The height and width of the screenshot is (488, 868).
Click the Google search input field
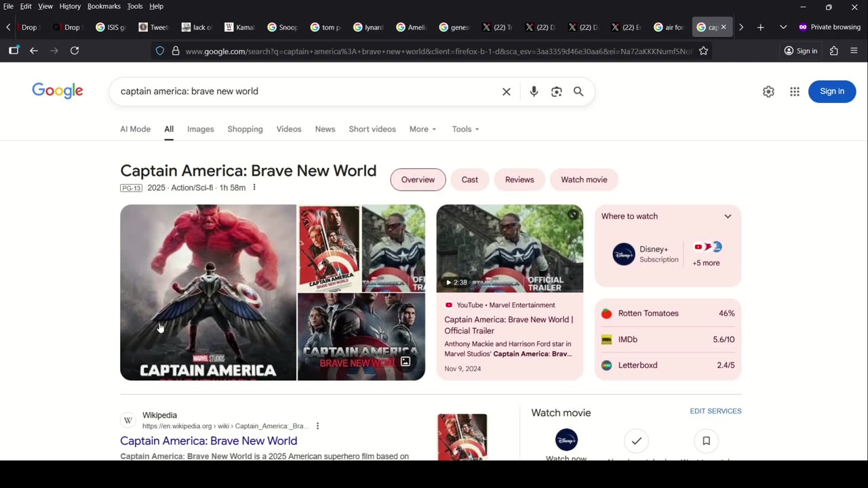click(309, 91)
